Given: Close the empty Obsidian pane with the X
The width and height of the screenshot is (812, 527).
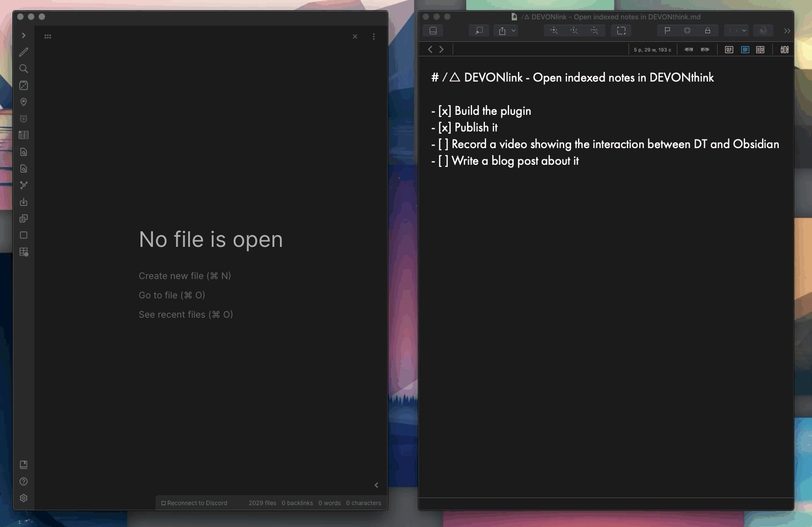Looking at the screenshot, I should 355,36.
